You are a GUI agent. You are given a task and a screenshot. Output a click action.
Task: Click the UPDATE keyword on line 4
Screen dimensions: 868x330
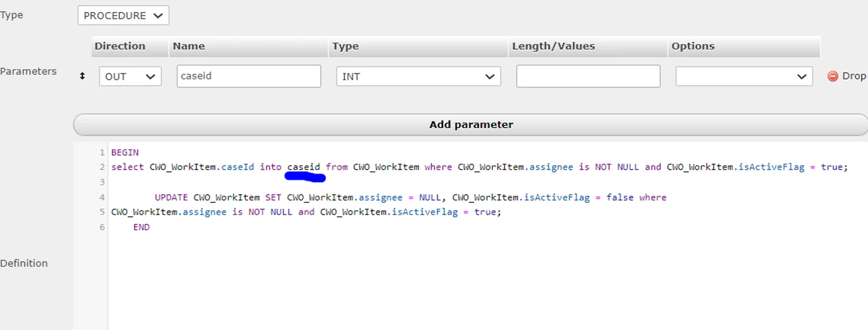[x=171, y=197]
